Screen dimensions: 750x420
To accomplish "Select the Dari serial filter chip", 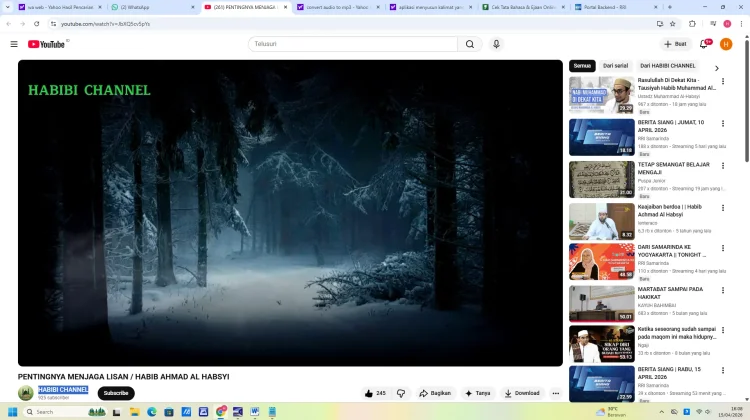I will tap(615, 66).
